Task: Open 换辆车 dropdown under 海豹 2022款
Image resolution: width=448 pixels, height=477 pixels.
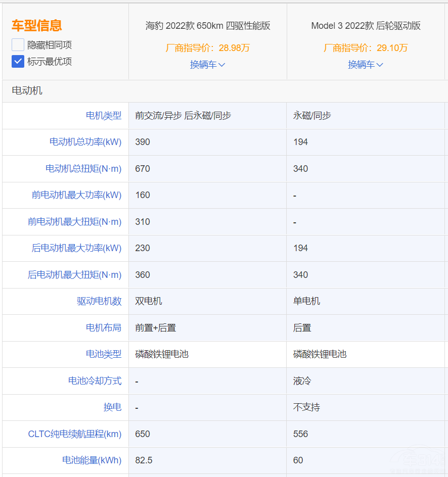Action: [x=207, y=65]
